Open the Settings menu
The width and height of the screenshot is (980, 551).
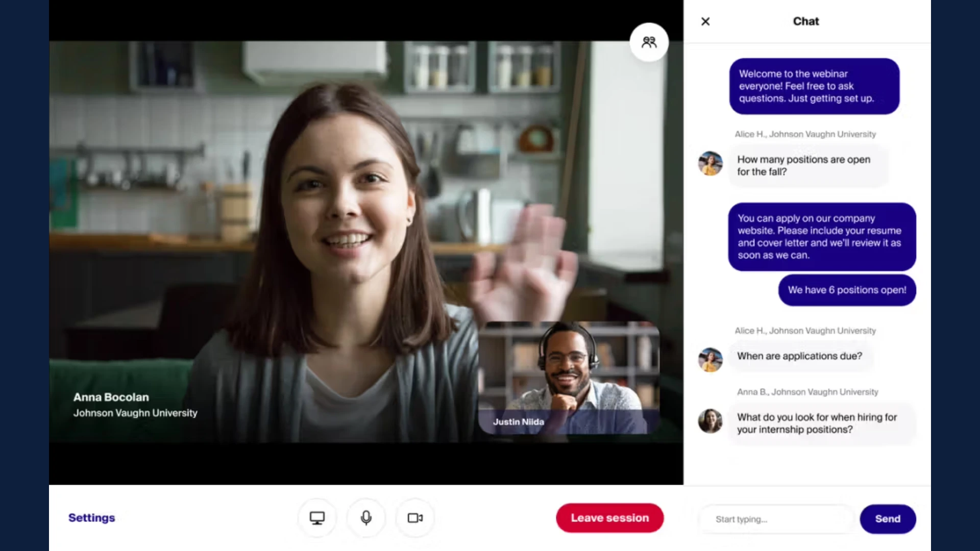tap(91, 518)
